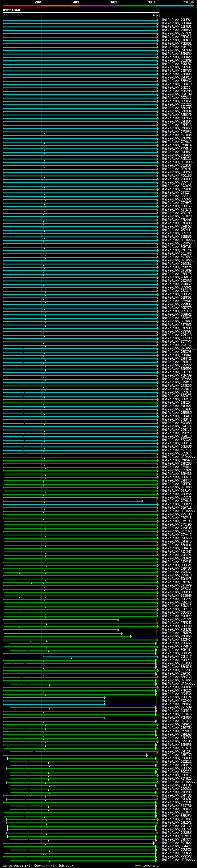Click the UniRef100_A7VM45 label
This screenshot has height=868, width=197.
pyautogui.click(x=177, y=149)
